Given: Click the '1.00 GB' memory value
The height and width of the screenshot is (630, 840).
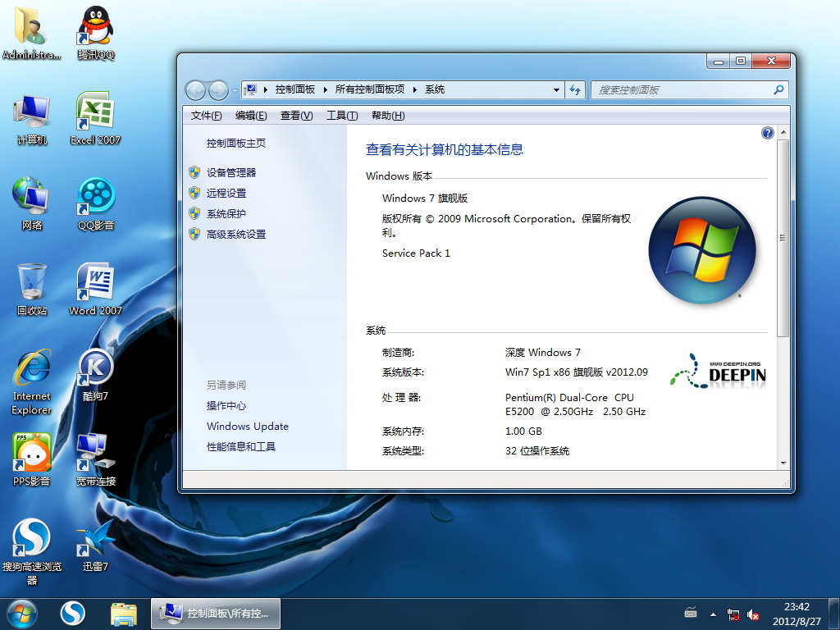Looking at the screenshot, I should click(523, 431).
